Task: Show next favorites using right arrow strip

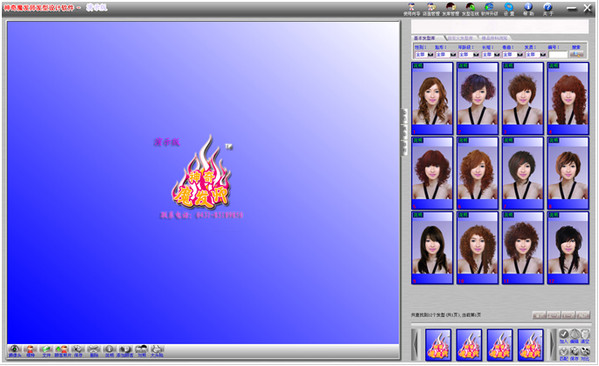Action: 552,345
